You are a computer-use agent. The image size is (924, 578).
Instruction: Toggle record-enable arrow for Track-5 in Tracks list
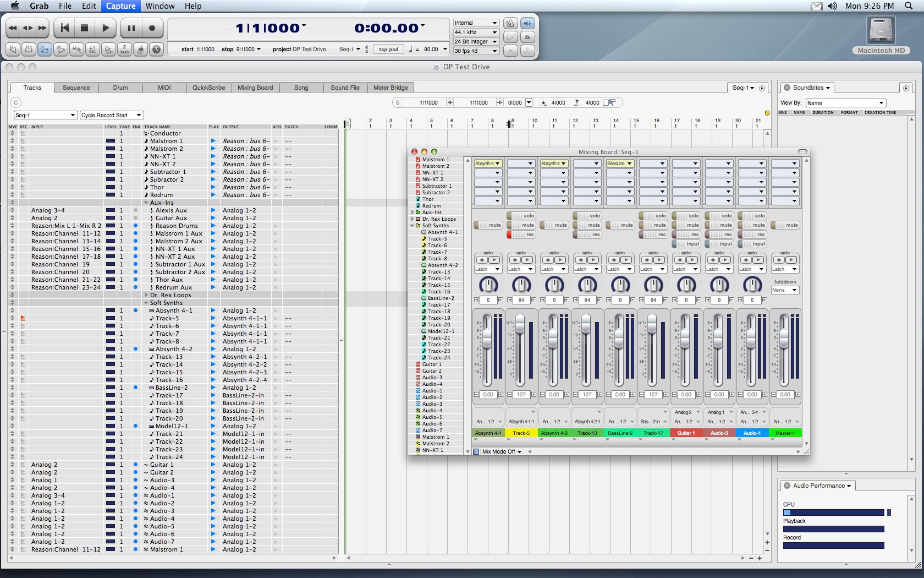(x=23, y=318)
